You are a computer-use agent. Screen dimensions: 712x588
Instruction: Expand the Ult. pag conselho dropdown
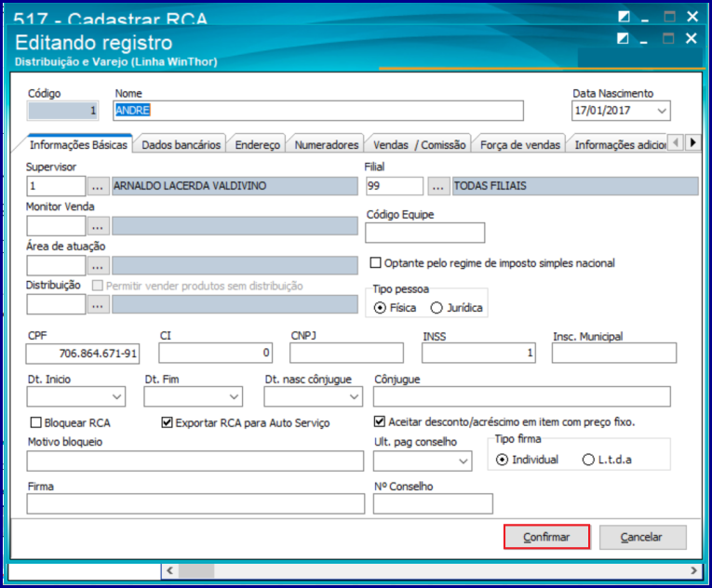(463, 461)
